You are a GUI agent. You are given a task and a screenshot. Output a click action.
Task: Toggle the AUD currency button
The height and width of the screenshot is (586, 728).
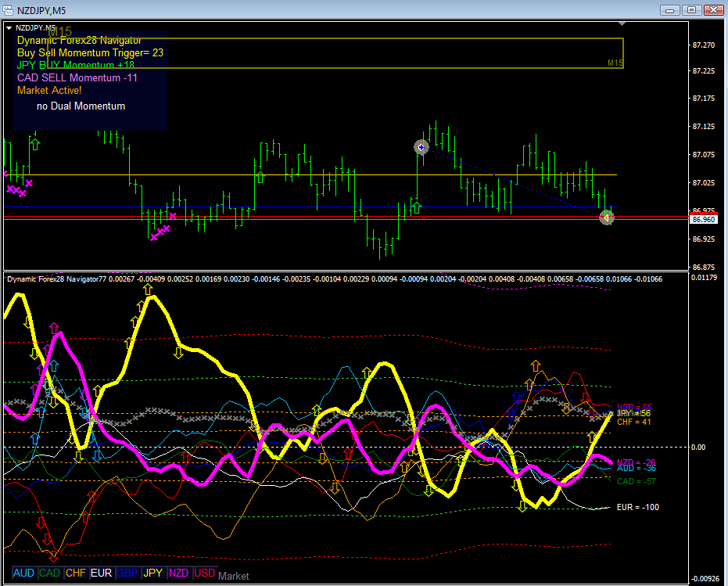[23, 573]
